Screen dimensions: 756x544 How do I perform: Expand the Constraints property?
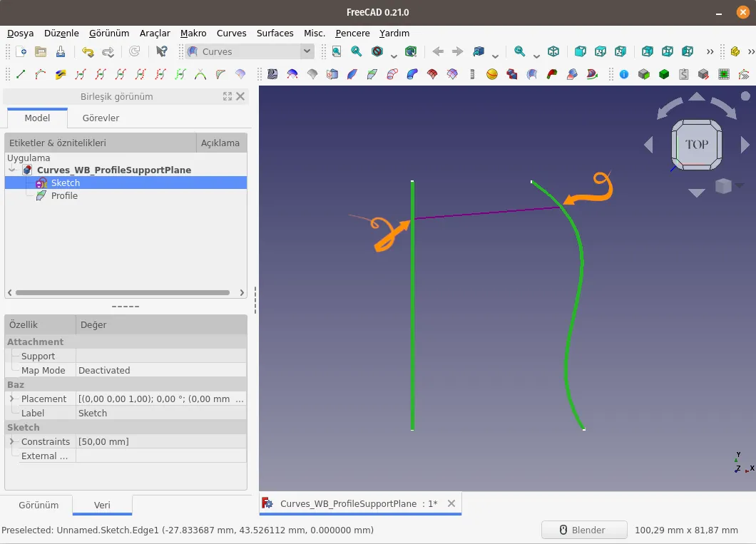[12, 441]
